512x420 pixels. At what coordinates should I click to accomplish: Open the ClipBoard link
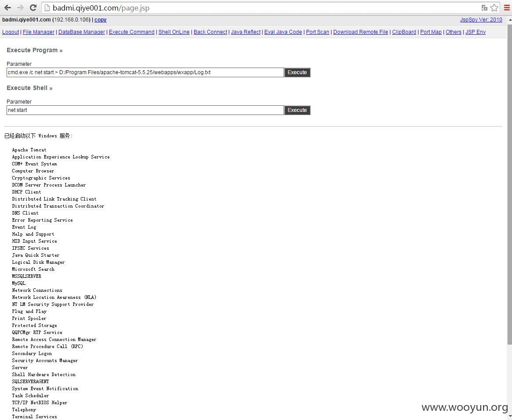pyautogui.click(x=404, y=32)
